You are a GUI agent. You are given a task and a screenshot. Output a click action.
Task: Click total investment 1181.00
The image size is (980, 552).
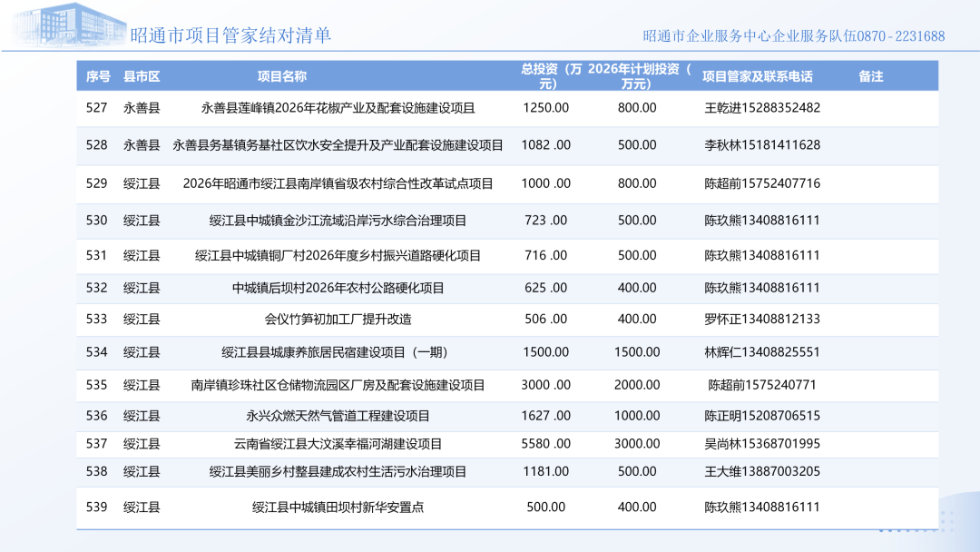pyautogui.click(x=546, y=472)
